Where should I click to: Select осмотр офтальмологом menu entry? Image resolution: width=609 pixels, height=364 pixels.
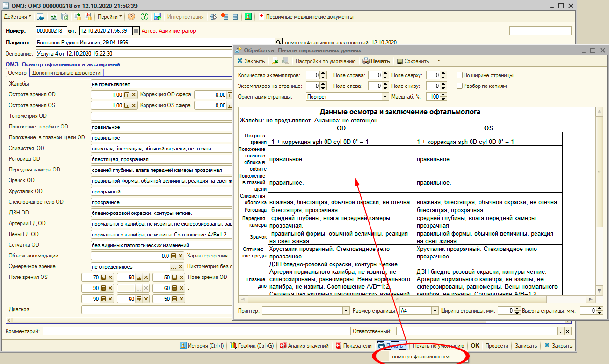(x=420, y=357)
